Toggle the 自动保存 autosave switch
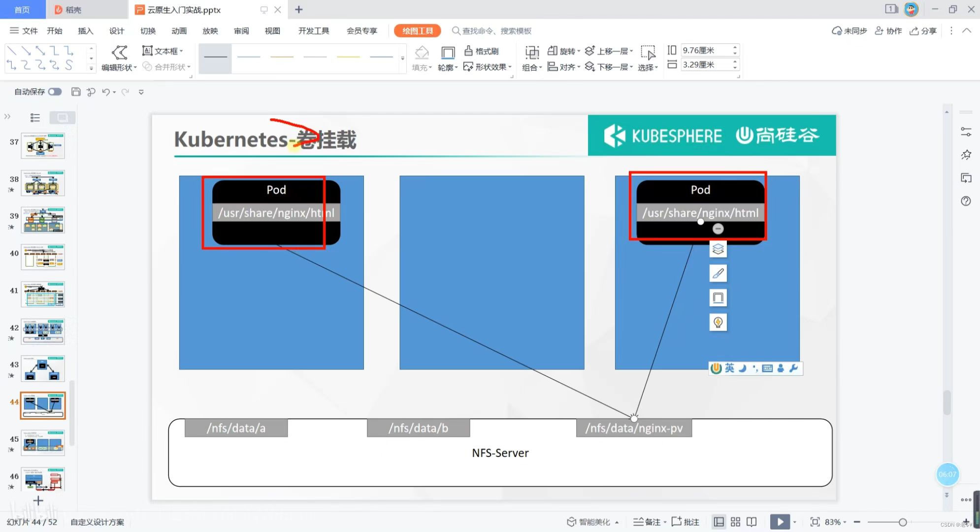This screenshot has height=532, width=980. [55, 92]
